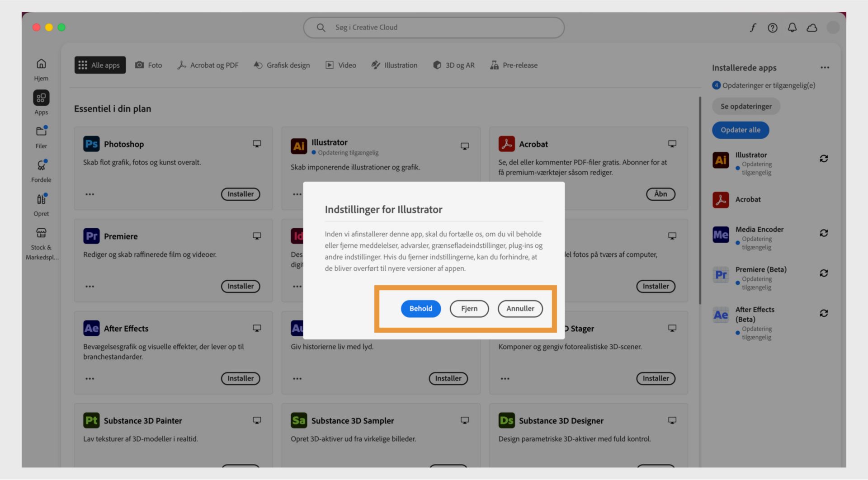Click desktop icon on Acrobat card
868x480 pixels.
[x=672, y=144]
